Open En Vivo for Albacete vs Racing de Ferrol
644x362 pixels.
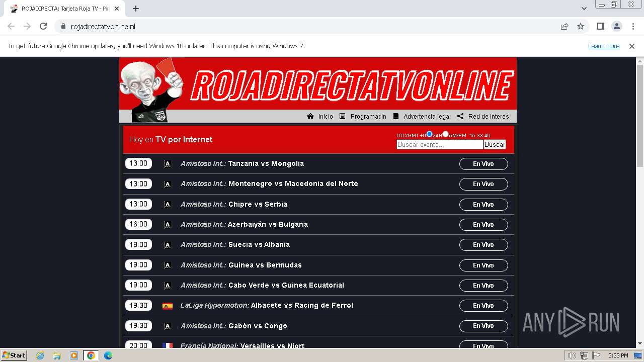484,306
